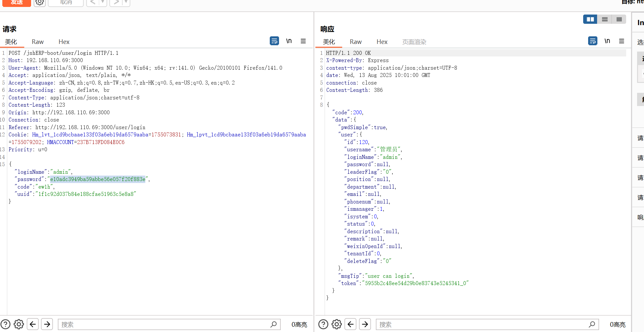
Task: Open Repeater settings gear next to Send
Action: click(40, 3)
